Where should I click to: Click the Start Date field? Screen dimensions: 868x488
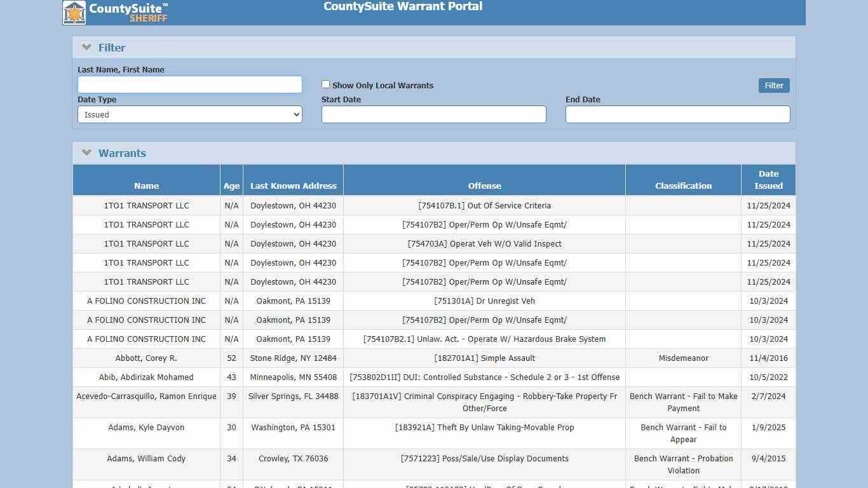click(x=434, y=114)
